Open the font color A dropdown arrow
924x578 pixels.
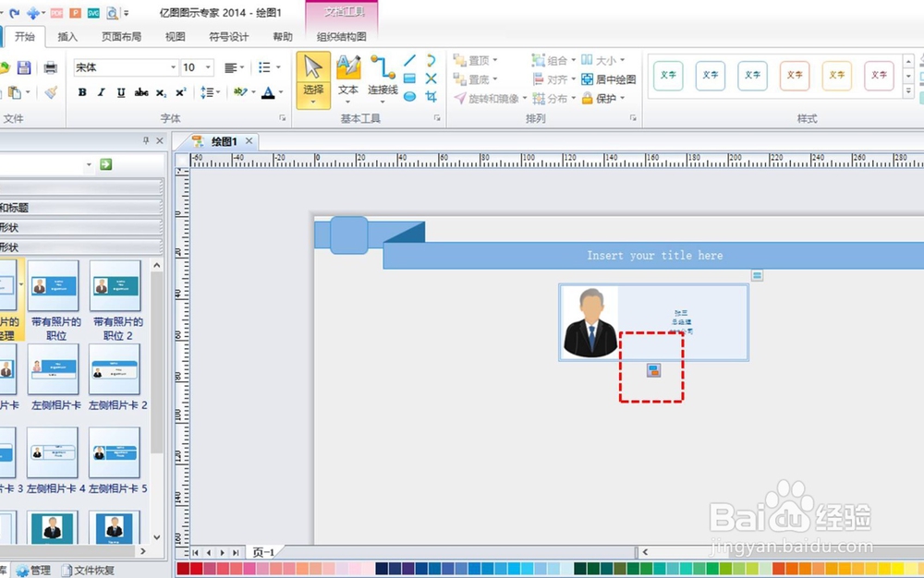pyautogui.click(x=281, y=92)
